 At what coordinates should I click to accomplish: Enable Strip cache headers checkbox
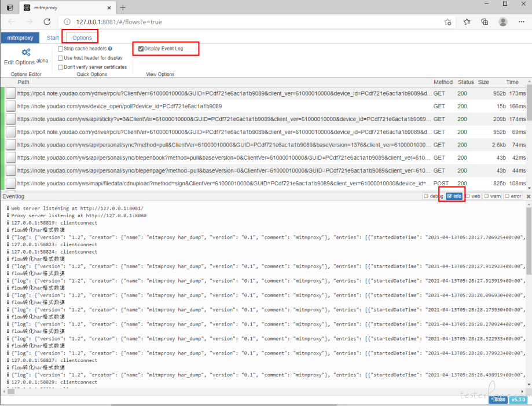[60, 49]
